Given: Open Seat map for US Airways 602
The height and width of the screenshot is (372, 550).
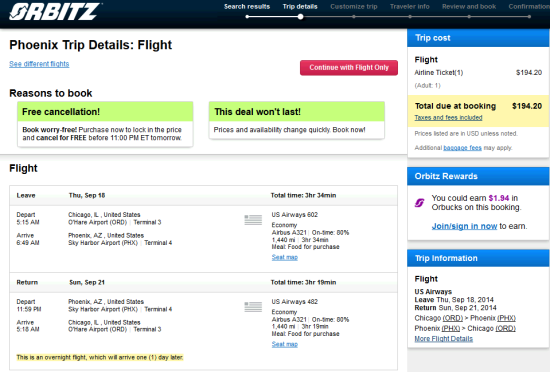Looking at the screenshot, I should [284, 257].
